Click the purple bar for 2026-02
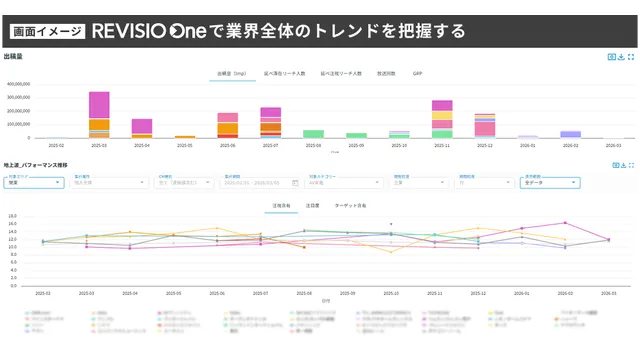 pos(571,134)
